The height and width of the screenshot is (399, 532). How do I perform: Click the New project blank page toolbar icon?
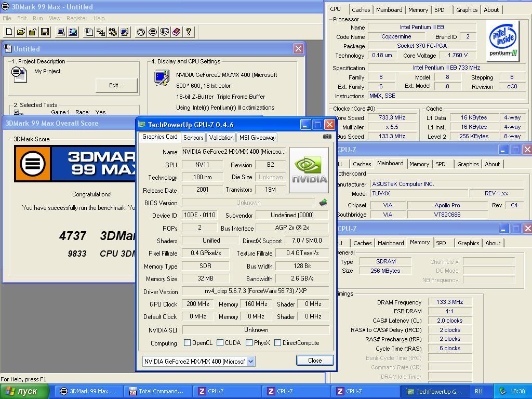point(9,32)
